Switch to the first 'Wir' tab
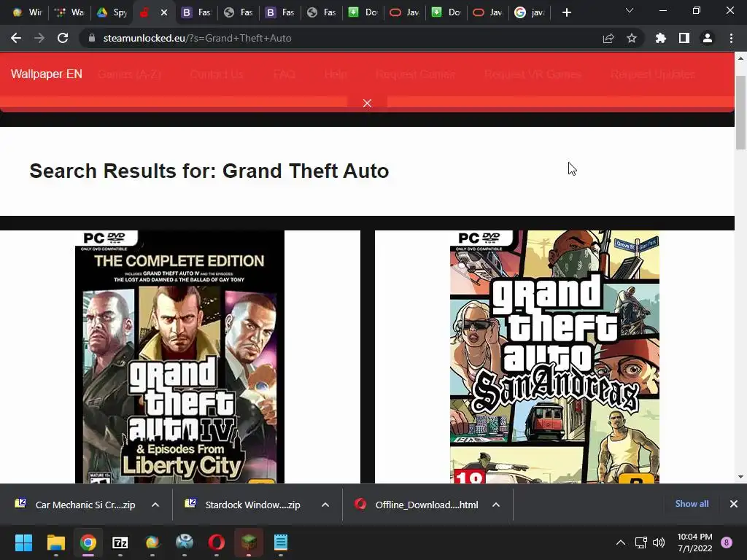The image size is (747, 560). [27, 13]
